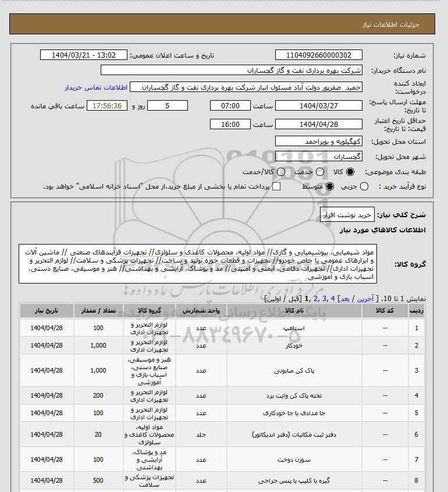Click the remaining days field showing 5
448x492 pixels.
coord(168,106)
